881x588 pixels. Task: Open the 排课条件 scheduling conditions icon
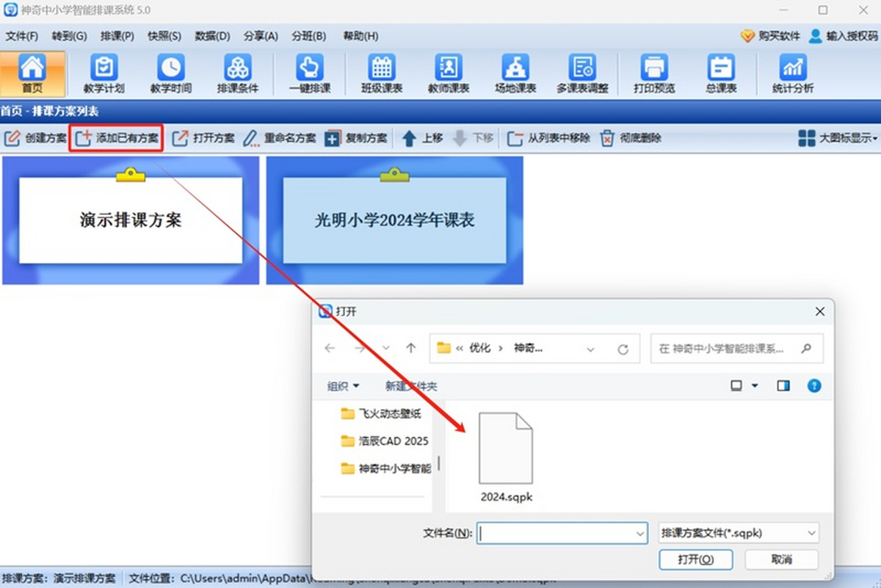[238, 74]
